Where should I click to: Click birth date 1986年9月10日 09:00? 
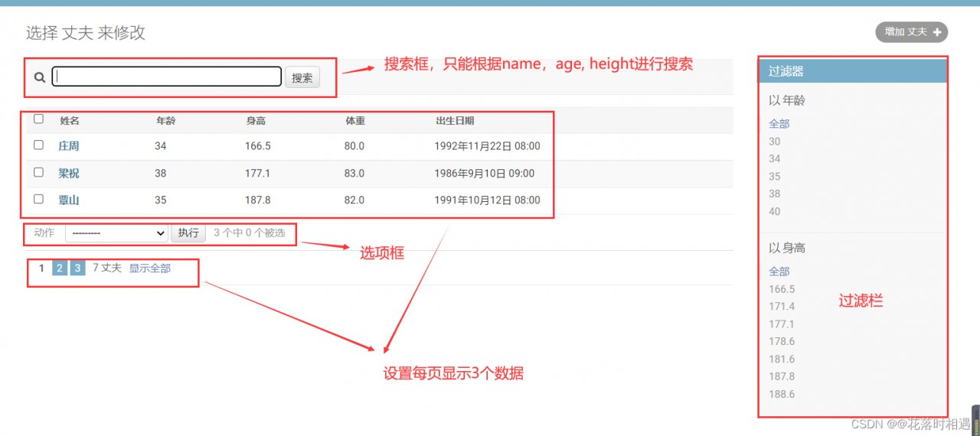(485, 174)
